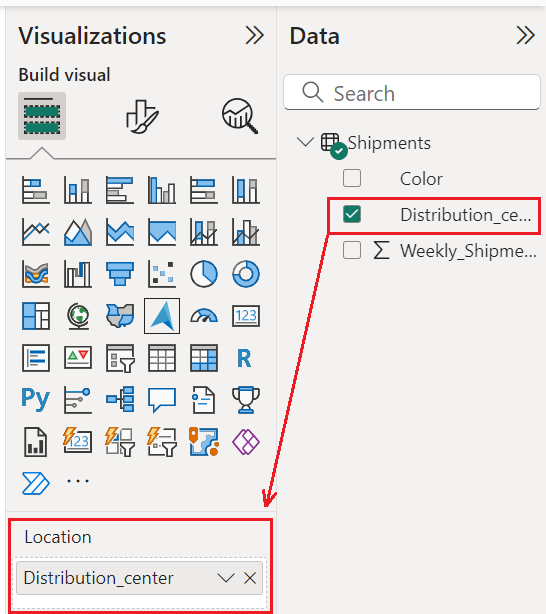This screenshot has width=546, height=614.
Task: Select the ArcGIS Maps visual
Action: [x=204, y=442]
